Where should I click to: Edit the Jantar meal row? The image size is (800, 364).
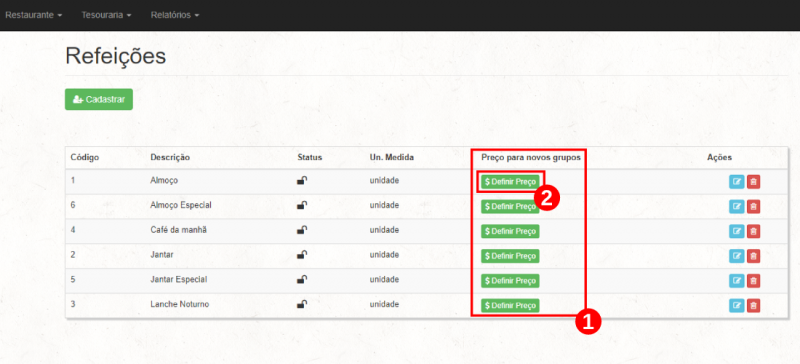(x=736, y=256)
